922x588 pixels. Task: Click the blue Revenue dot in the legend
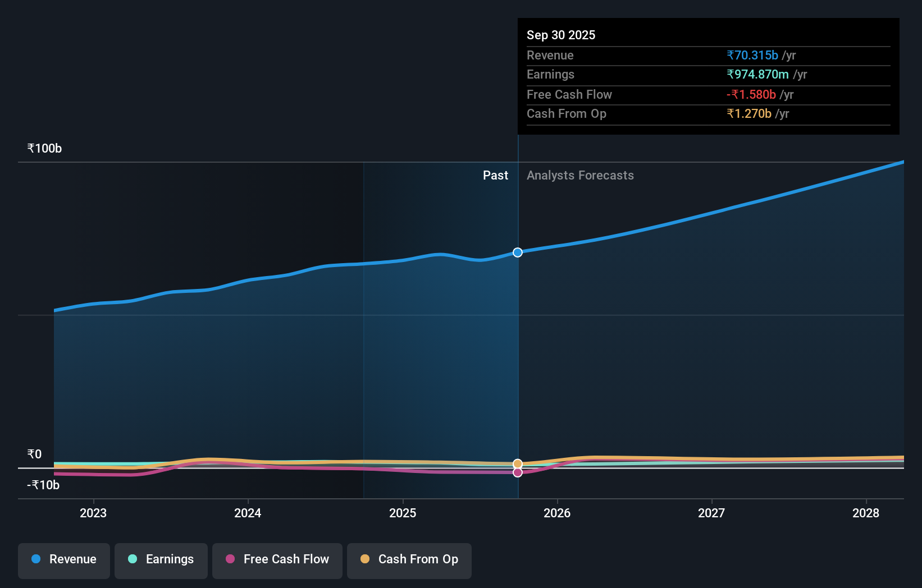pos(35,559)
